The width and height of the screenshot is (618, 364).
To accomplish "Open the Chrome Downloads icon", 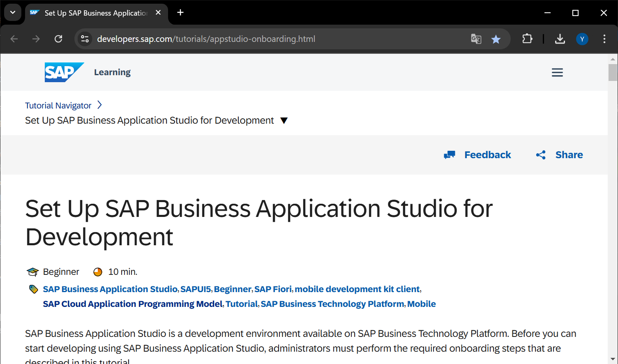I will tap(560, 39).
